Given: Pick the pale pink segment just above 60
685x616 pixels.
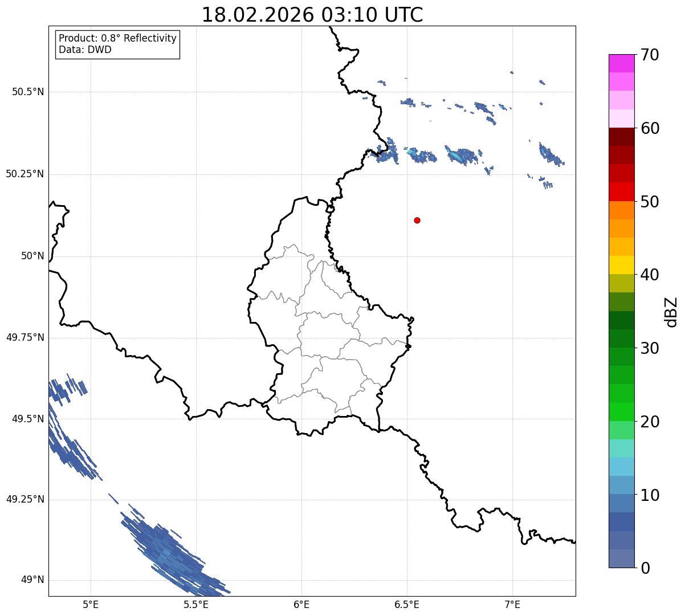Looking at the screenshot, I should click(622, 119).
